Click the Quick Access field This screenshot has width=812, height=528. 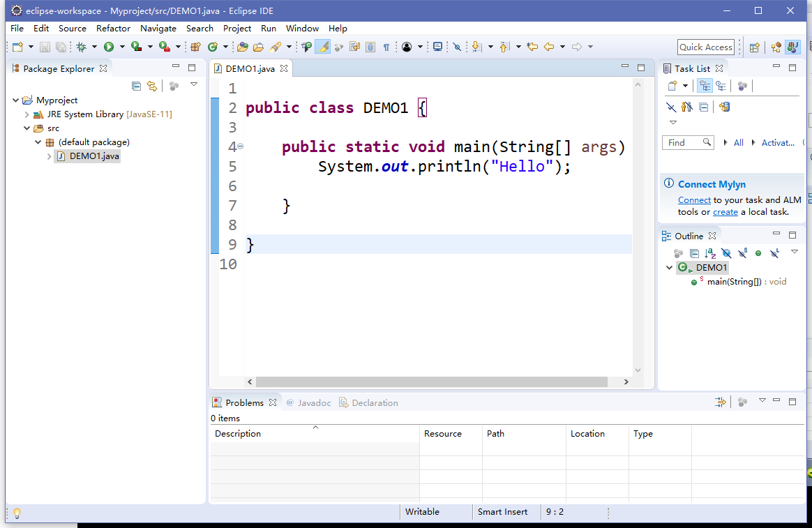coord(706,47)
